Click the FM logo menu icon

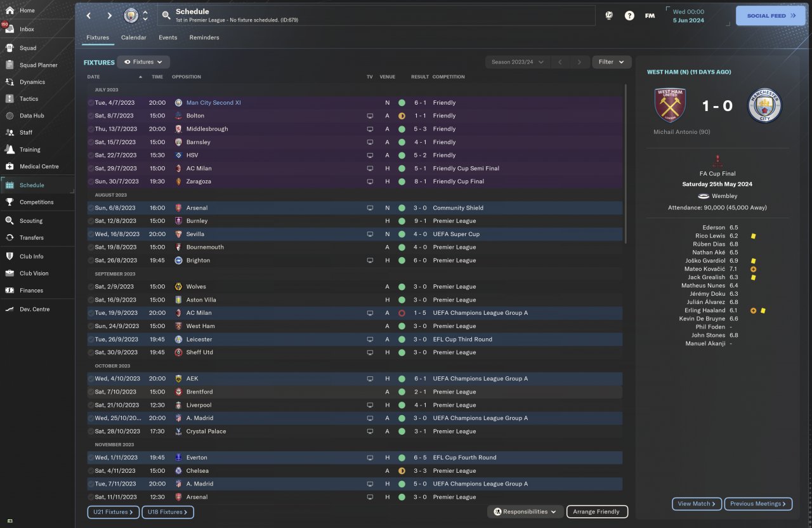(650, 16)
